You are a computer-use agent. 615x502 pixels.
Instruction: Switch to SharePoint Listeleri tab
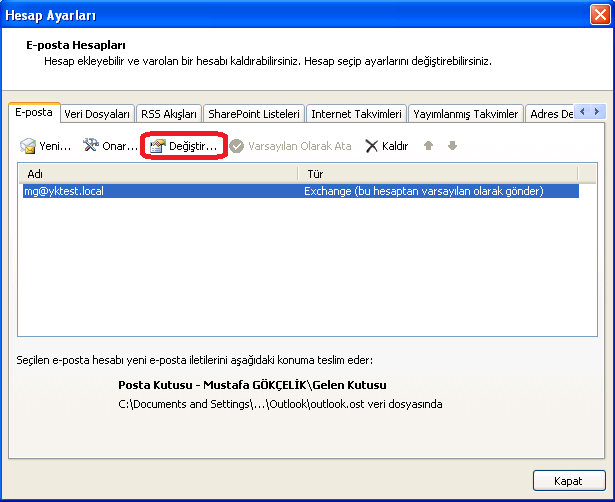[253, 114]
